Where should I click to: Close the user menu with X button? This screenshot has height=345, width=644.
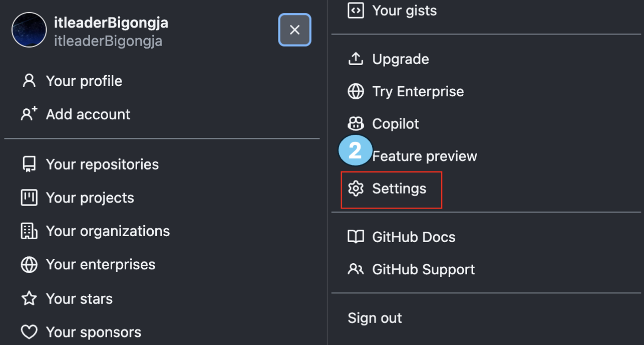pos(295,30)
